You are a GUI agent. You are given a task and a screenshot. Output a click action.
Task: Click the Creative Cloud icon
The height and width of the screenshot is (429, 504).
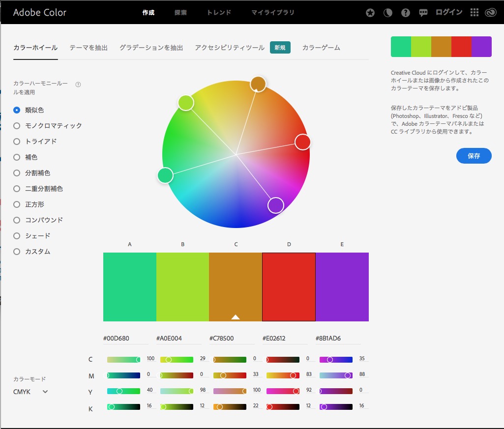(490, 13)
